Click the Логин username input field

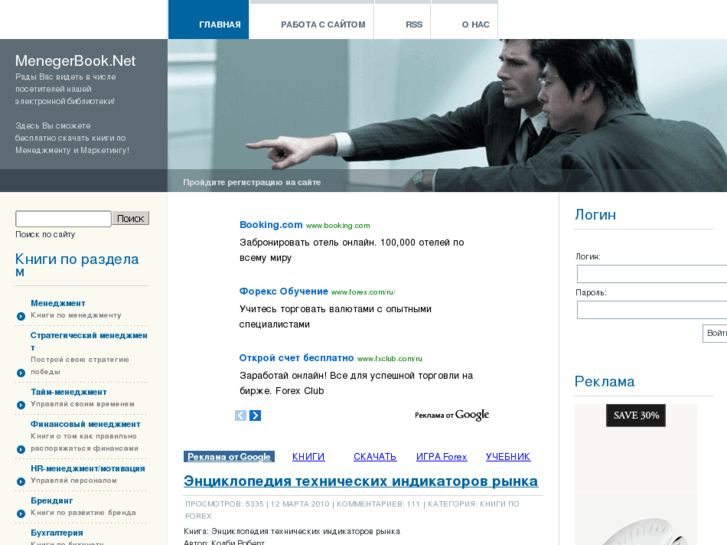point(652,274)
